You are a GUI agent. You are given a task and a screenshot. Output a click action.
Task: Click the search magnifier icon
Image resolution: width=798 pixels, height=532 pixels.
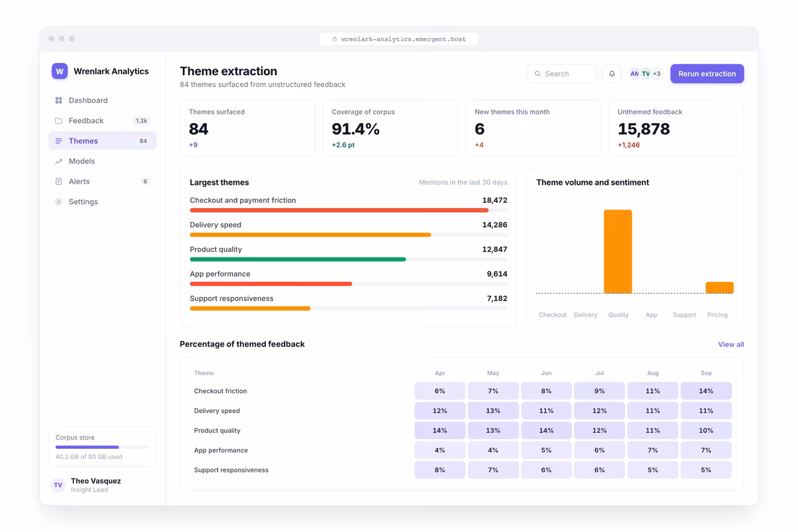click(538, 74)
